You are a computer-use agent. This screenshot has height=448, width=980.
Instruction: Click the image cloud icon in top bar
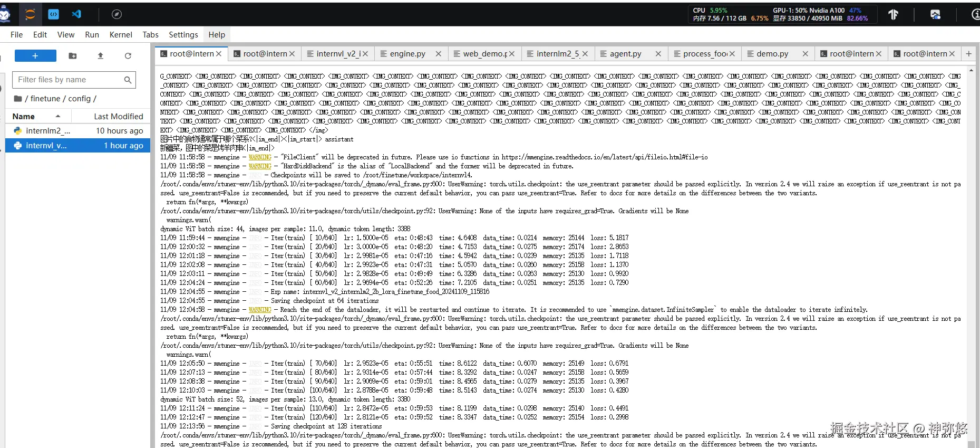[x=935, y=15]
